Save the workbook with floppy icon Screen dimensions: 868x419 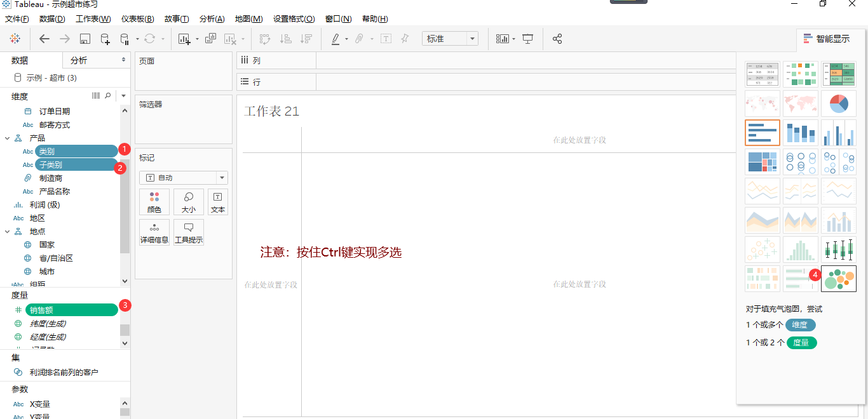[85, 39]
